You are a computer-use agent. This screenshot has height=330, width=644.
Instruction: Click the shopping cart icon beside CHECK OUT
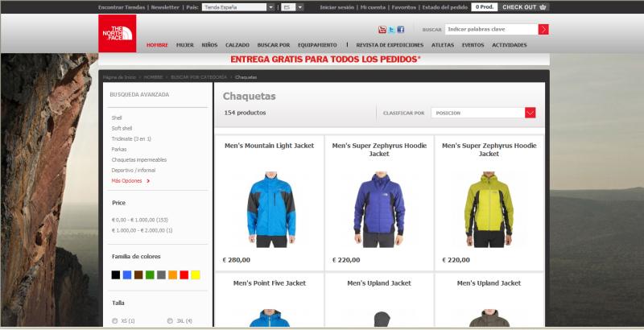543,7
